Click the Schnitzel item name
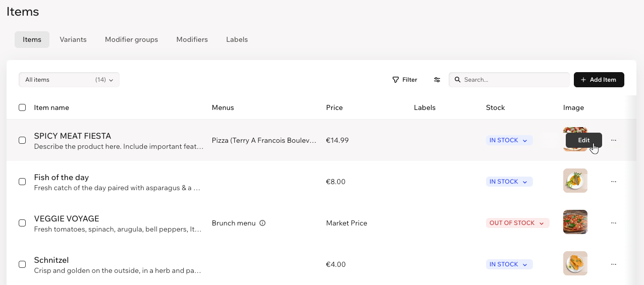The height and width of the screenshot is (285, 644). click(51, 260)
